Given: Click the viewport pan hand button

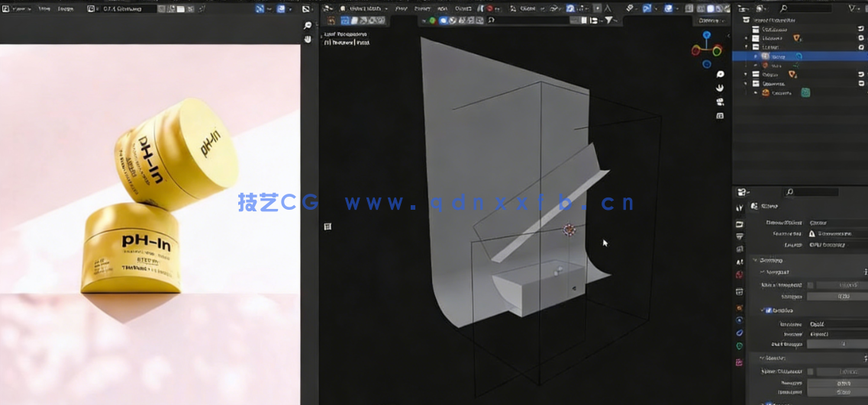Looking at the screenshot, I should click(720, 88).
